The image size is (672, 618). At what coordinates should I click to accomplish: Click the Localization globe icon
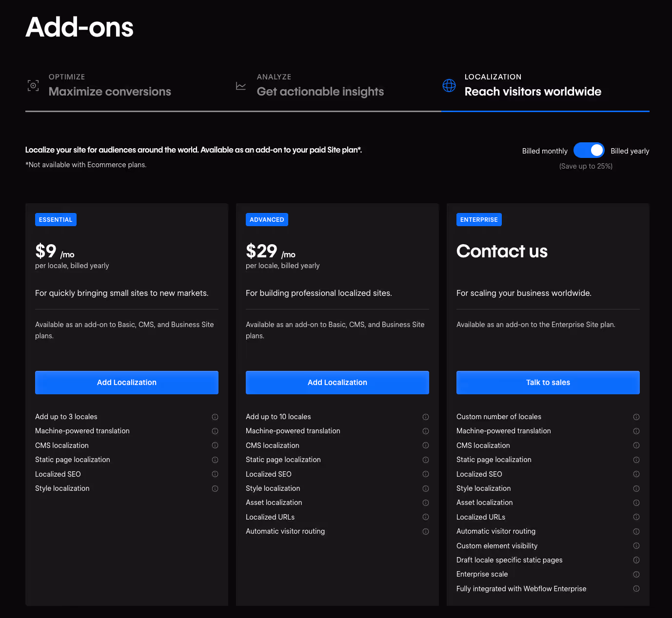point(449,85)
